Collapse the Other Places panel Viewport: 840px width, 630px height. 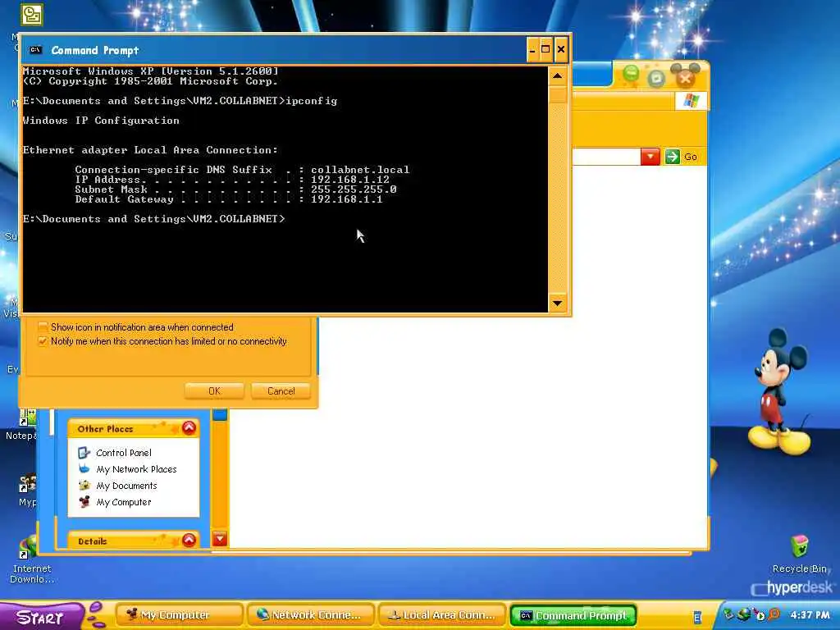point(189,428)
